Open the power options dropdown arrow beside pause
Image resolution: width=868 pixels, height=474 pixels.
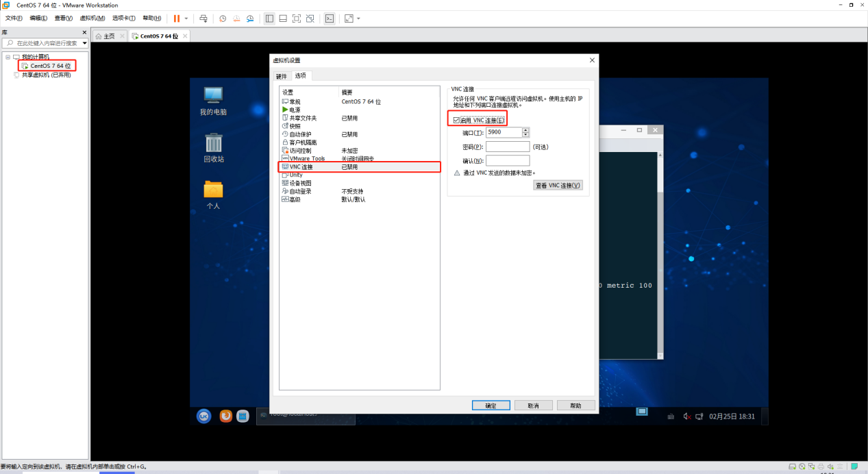point(186,18)
